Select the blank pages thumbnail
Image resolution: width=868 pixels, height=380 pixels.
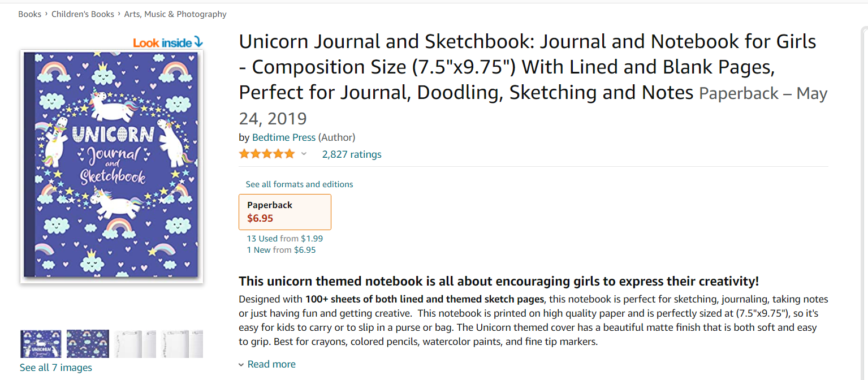click(x=134, y=343)
